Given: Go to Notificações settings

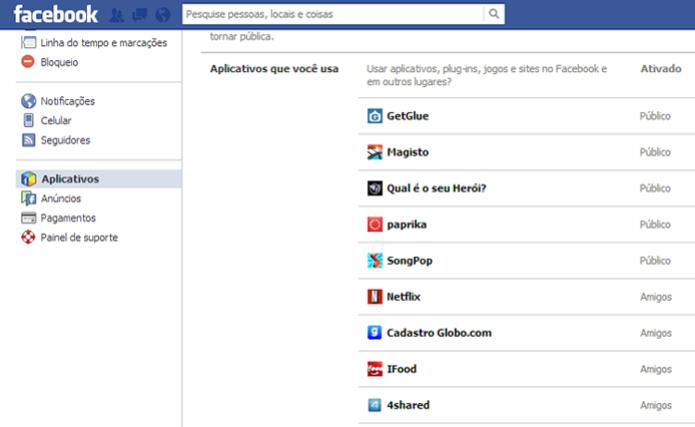Looking at the screenshot, I should click(x=68, y=101).
